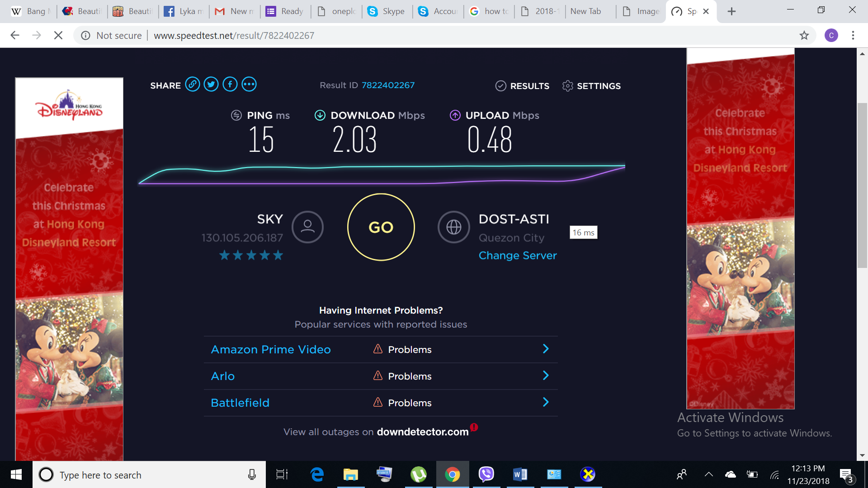Click the address bar URL
The image size is (868, 488).
point(234,35)
